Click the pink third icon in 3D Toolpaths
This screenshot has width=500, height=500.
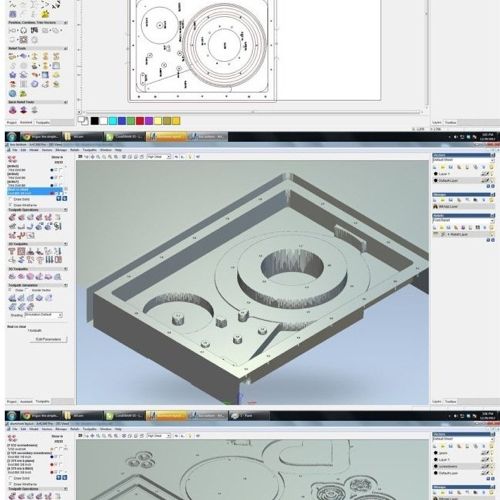[x=30, y=276]
